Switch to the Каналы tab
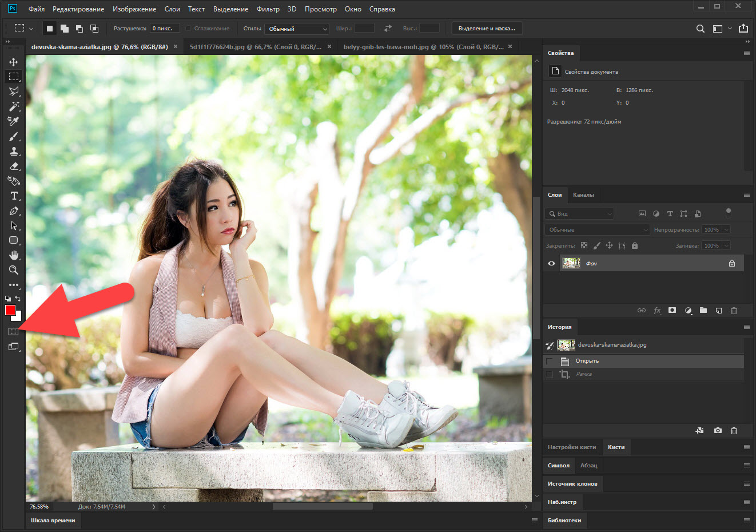Viewport: 756px width, 532px height. tap(583, 195)
